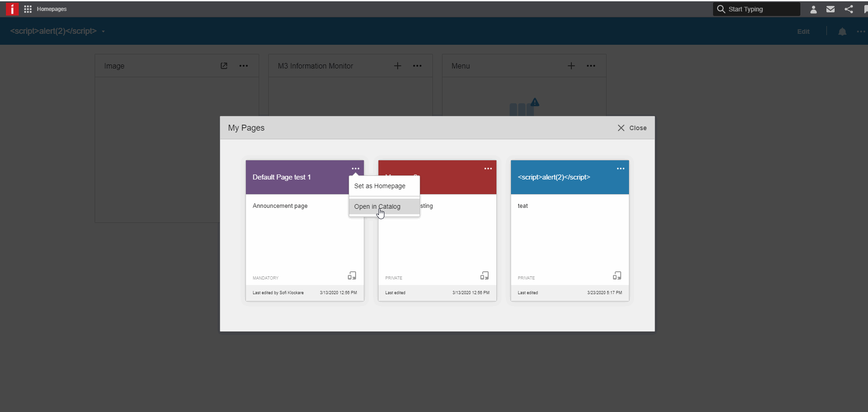
Task: Click the search magnifier icon
Action: [721, 9]
